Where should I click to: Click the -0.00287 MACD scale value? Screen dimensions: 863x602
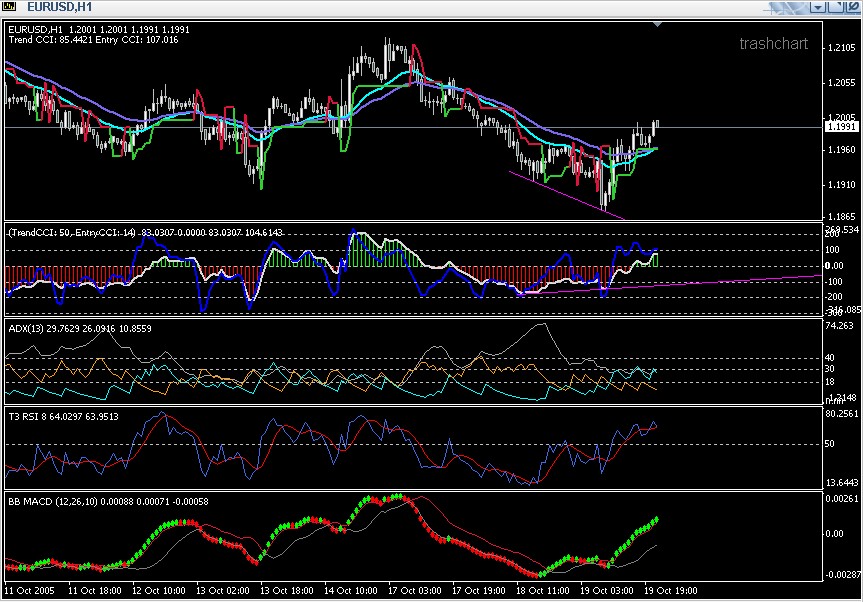842,574
